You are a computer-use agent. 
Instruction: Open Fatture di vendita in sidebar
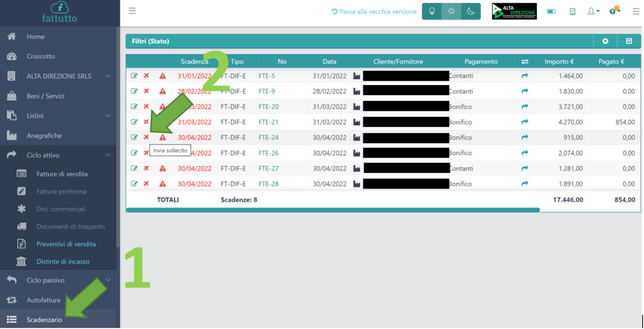point(62,174)
